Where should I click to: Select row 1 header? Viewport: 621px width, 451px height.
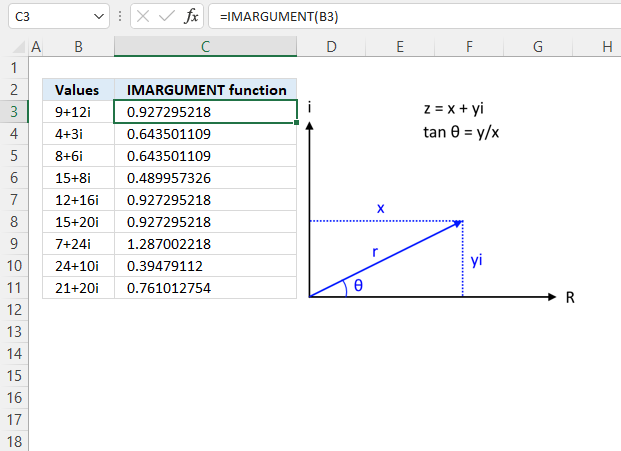tap(14, 68)
